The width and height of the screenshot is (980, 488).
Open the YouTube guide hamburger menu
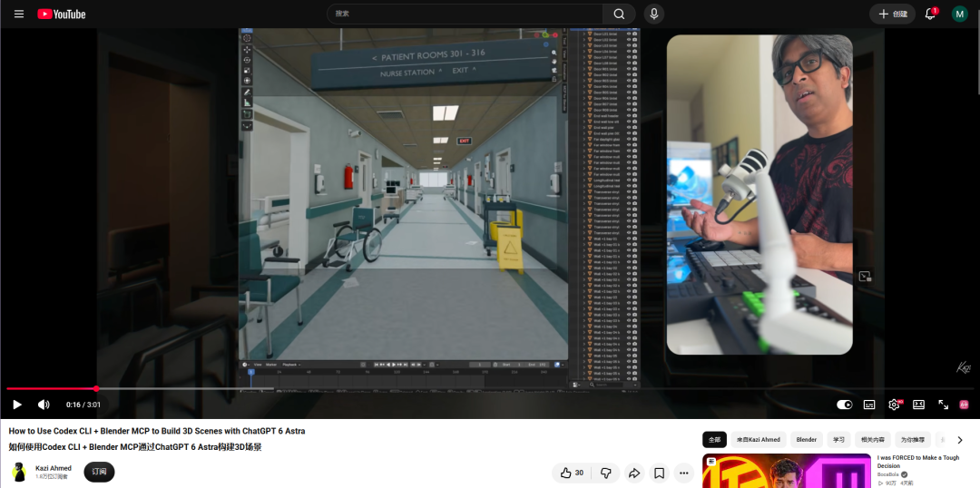[x=19, y=14]
